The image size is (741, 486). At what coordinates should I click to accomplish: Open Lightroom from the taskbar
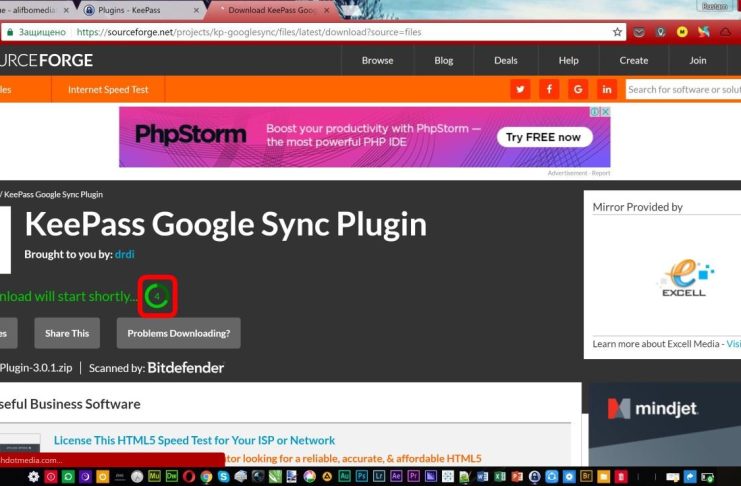click(x=379, y=476)
